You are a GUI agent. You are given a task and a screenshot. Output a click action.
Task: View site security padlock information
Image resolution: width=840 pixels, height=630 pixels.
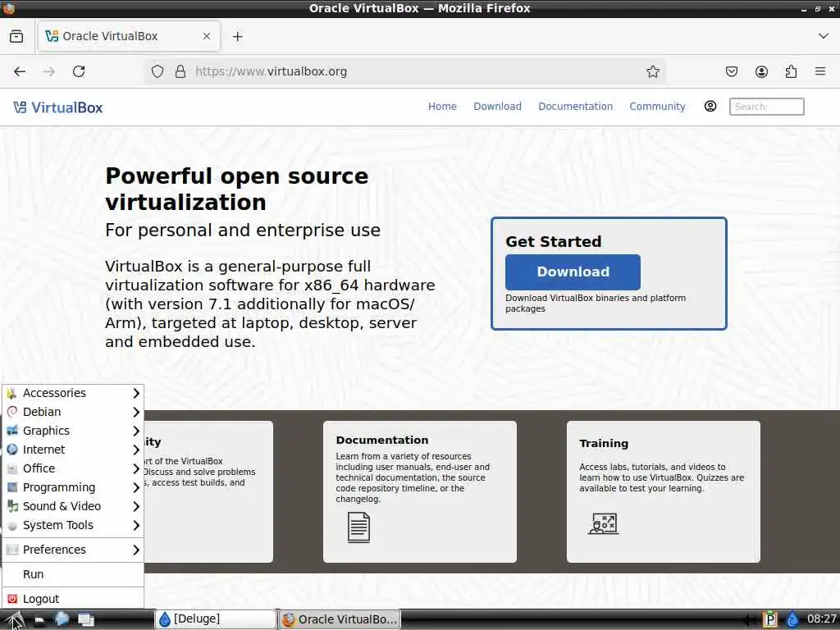(x=180, y=71)
